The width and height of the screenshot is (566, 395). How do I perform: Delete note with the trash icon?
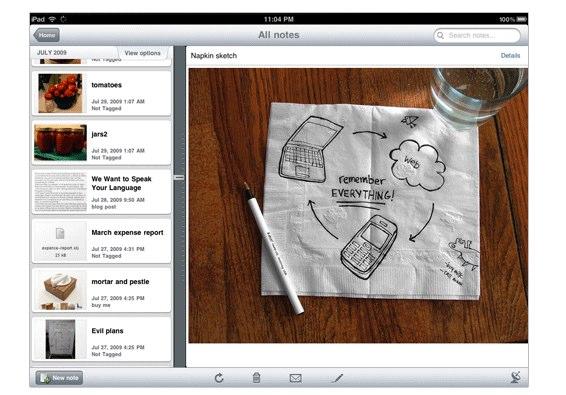pos(256,378)
